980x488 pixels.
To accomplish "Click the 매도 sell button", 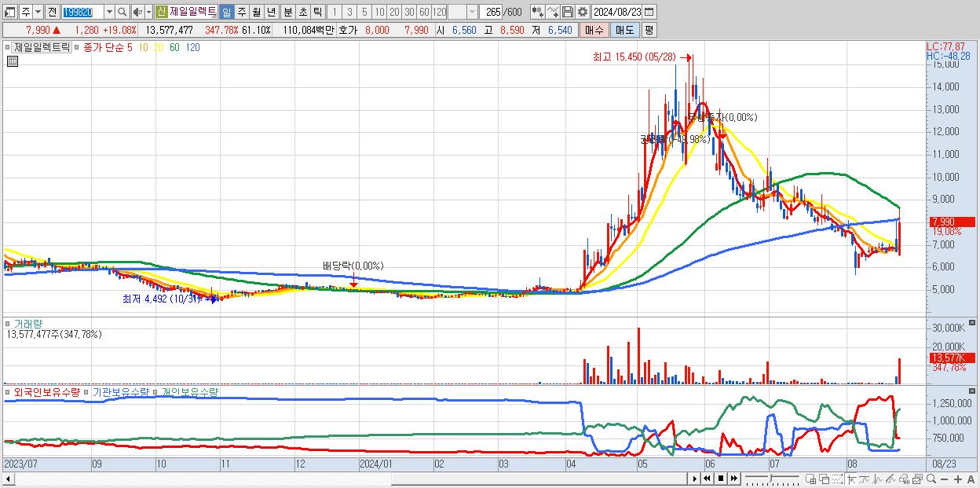I will point(624,30).
